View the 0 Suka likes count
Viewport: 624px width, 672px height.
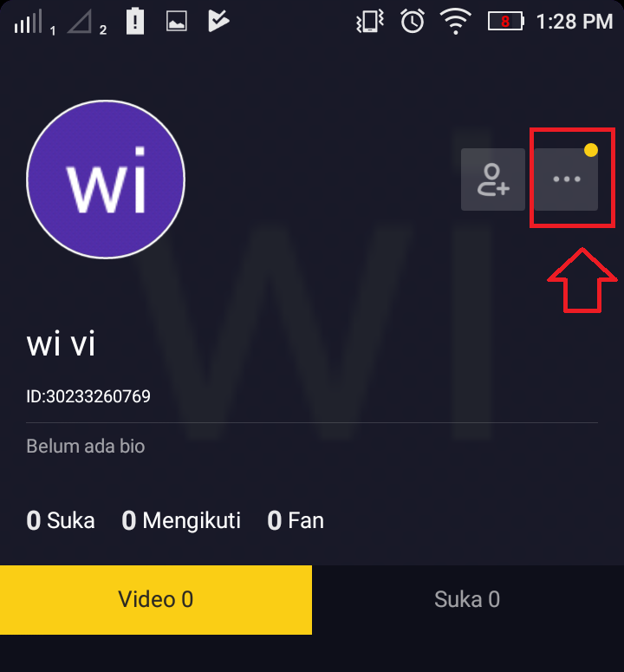pyautogui.click(x=61, y=521)
